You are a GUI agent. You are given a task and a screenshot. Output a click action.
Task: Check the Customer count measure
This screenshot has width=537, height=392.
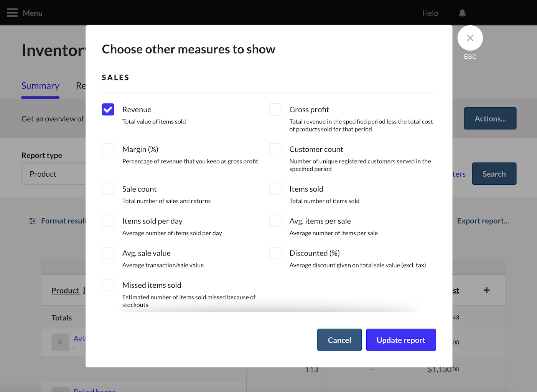[275, 149]
